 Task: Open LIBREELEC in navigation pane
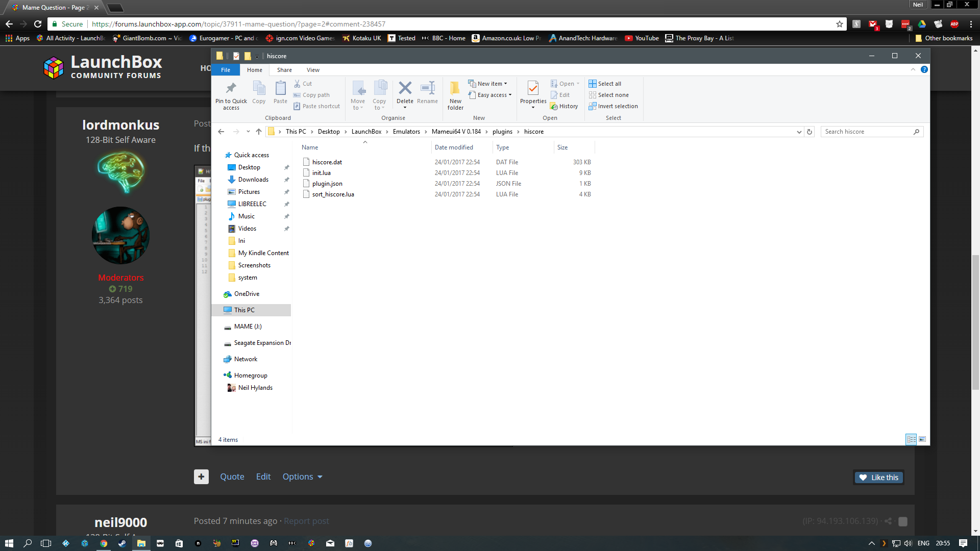(252, 204)
